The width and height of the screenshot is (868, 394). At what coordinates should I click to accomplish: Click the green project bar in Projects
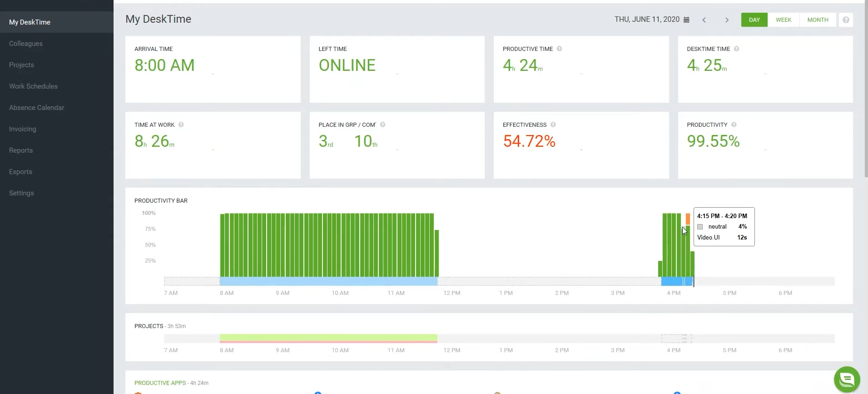click(x=328, y=338)
